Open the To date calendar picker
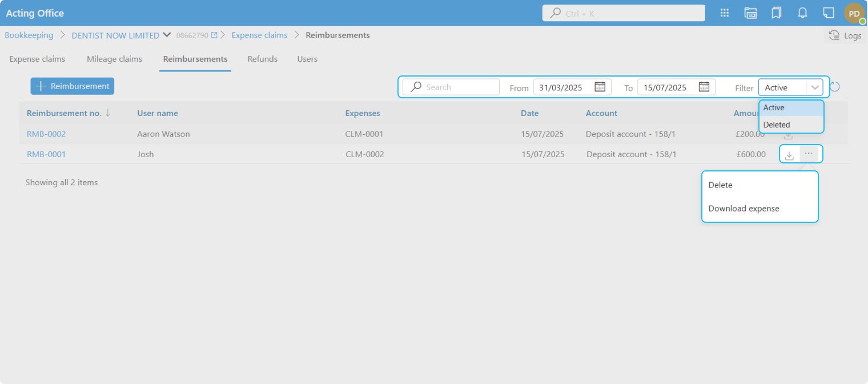868x384 pixels. (x=704, y=87)
